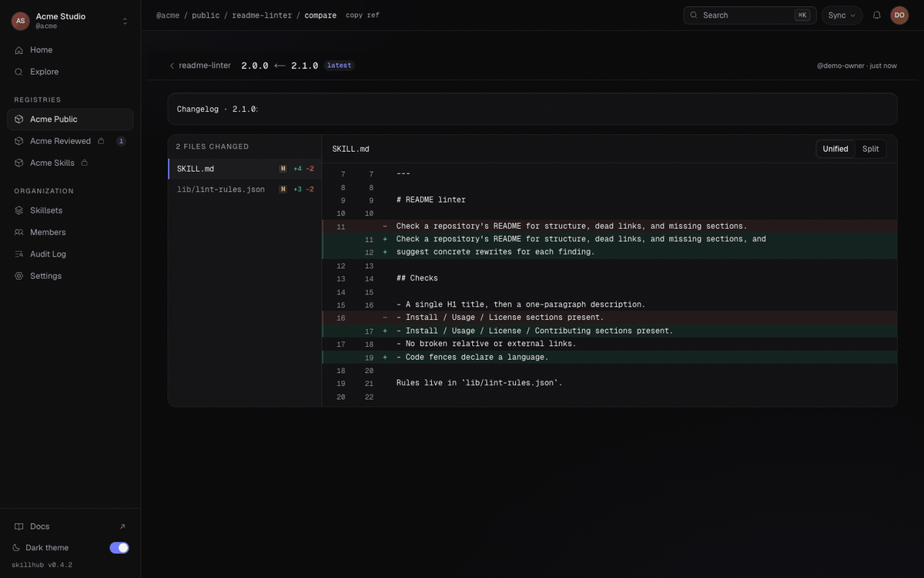Click the Home house icon
The width and height of the screenshot is (924, 578).
(x=18, y=50)
